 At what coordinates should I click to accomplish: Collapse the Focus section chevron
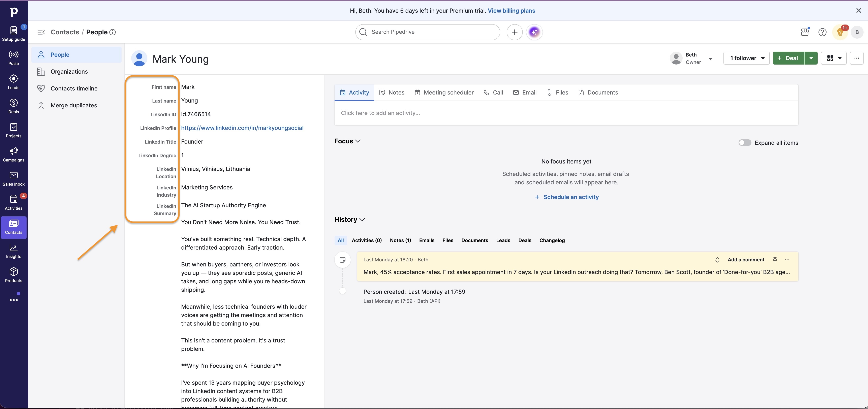pos(358,141)
